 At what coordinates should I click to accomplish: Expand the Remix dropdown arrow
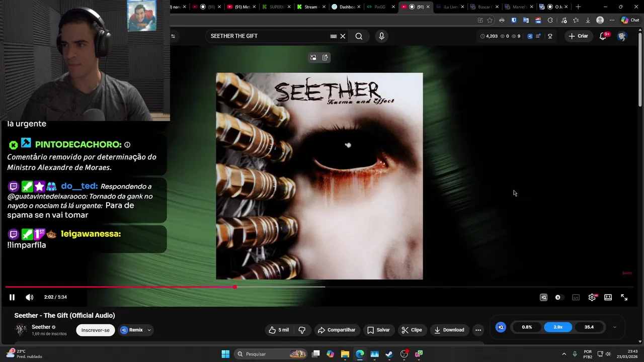point(149,330)
